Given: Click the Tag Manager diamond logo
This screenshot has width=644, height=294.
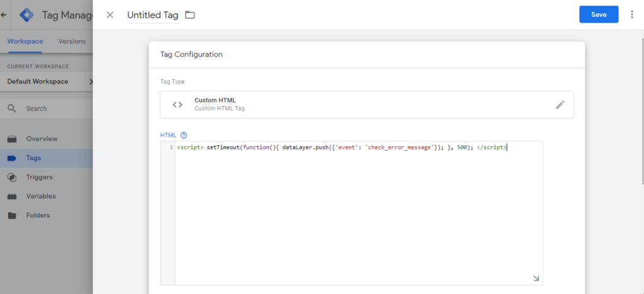Looking at the screenshot, I should point(27,14).
